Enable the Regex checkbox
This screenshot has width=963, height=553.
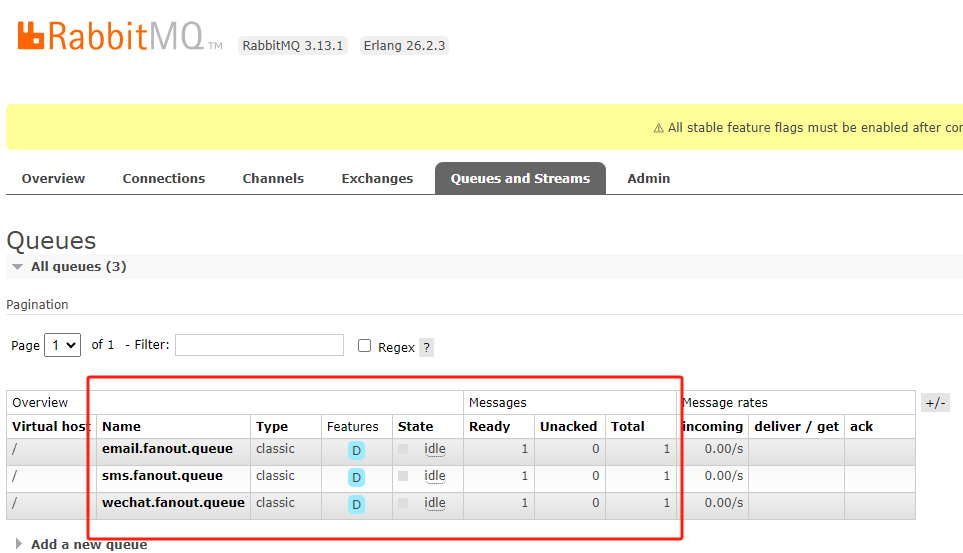coord(365,346)
